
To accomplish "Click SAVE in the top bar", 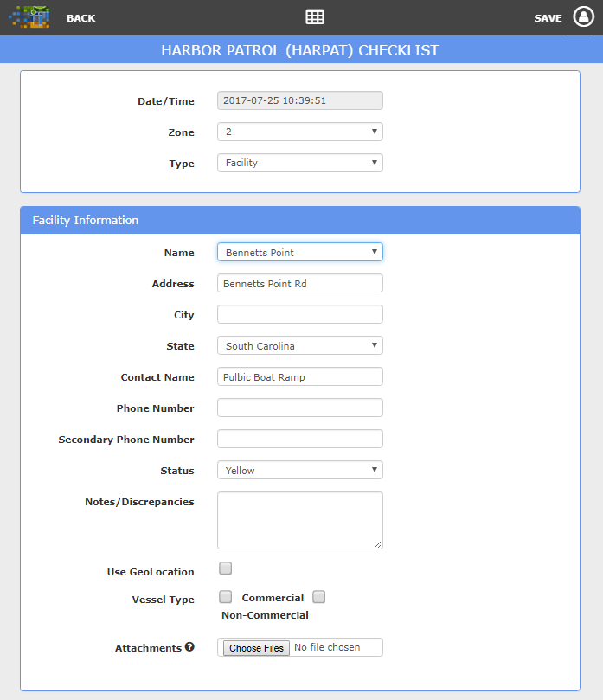I will 548,18.
